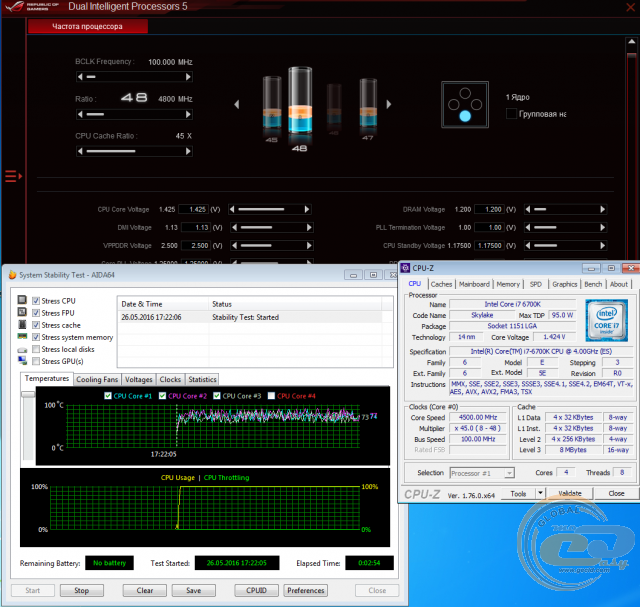Click the disk icon beside Stress local disks
This screenshot has width=640, height=607.
pyautogui.click(x=22, y=350)
